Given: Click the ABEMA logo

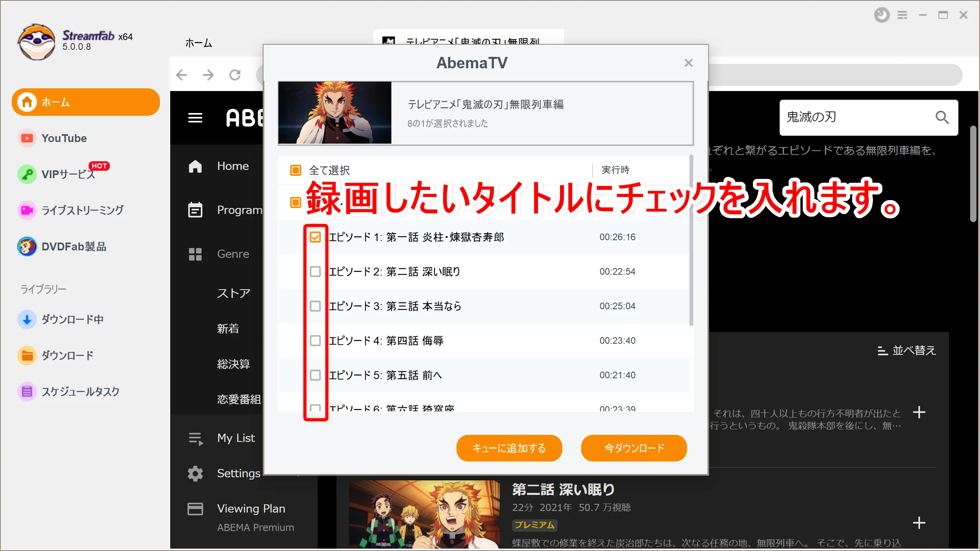Looking at the screenshot, I should point(244,118).
